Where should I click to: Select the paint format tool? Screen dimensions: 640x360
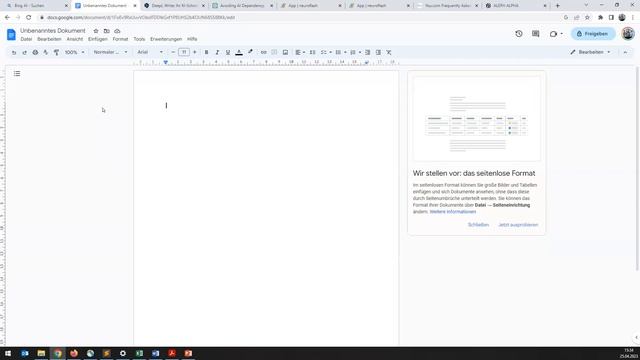tap(56, 52)
